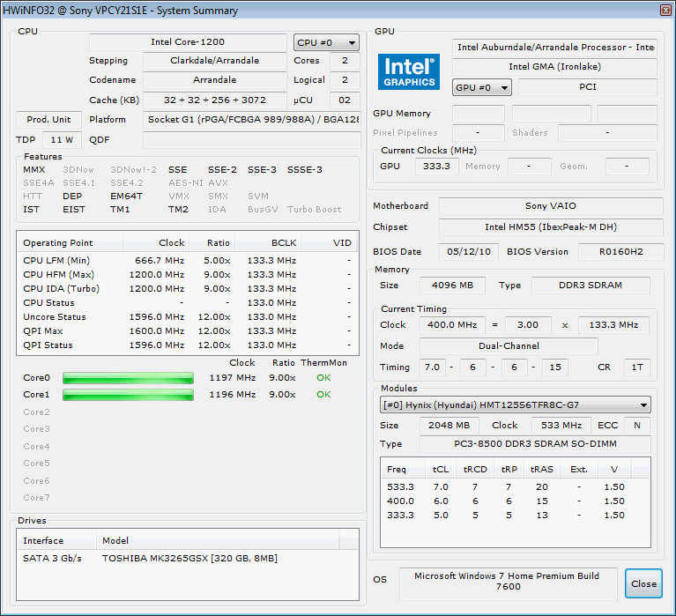Click the Core0 green usage bar

128,378
